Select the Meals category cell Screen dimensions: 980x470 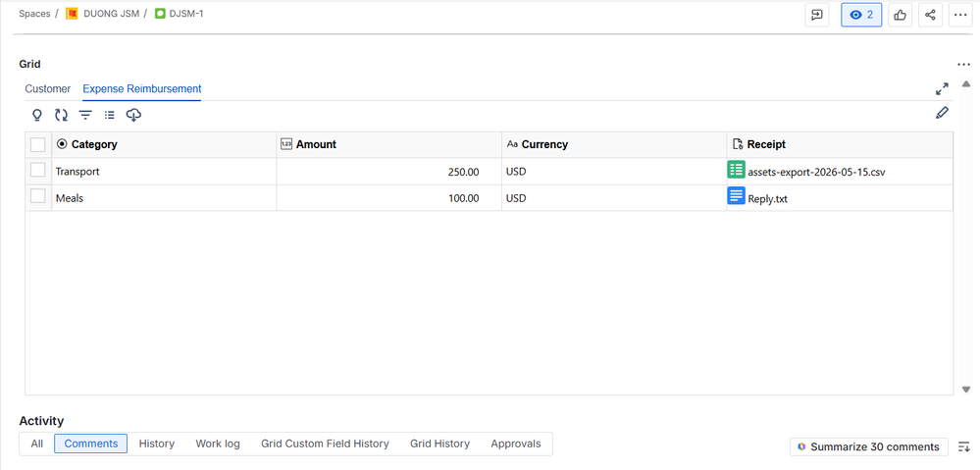[x=164, y=198]
